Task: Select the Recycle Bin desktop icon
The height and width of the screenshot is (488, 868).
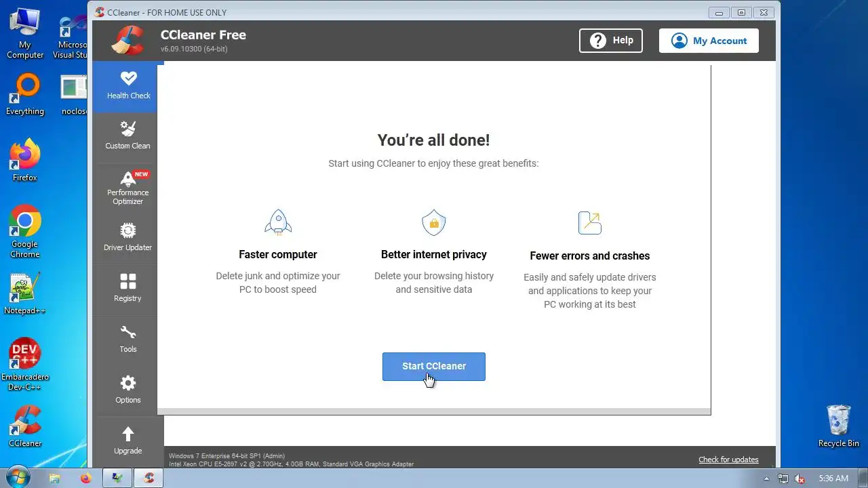Action: coord(838,426)
